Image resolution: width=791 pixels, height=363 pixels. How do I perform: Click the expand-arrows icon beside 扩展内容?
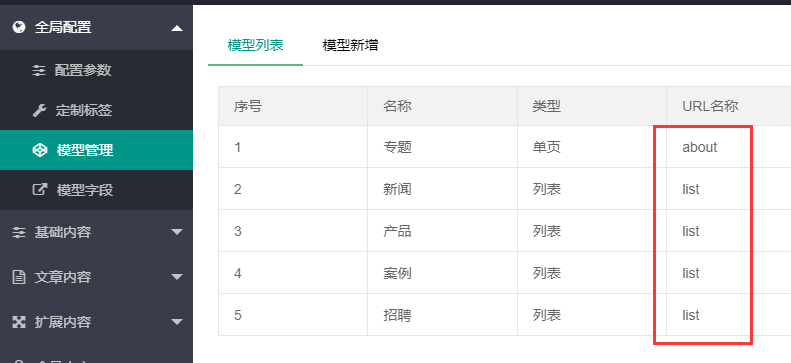(19, 322)
